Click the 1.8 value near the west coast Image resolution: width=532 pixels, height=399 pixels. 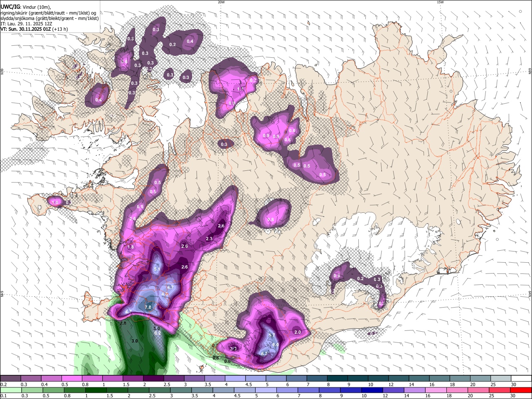coord(131,247)
